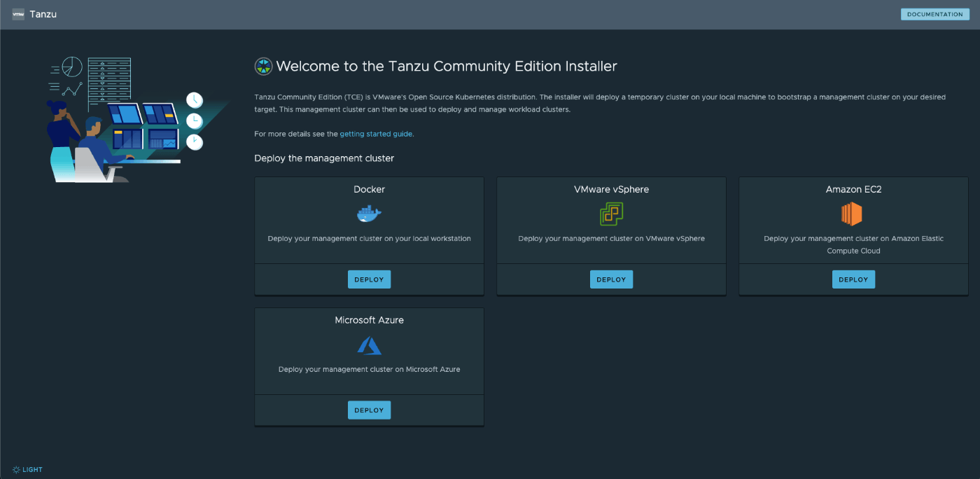Deploy management cluster on Docker
Image resolution: width=980 pixels, height=479 pixels.
[x=369, y=279]
